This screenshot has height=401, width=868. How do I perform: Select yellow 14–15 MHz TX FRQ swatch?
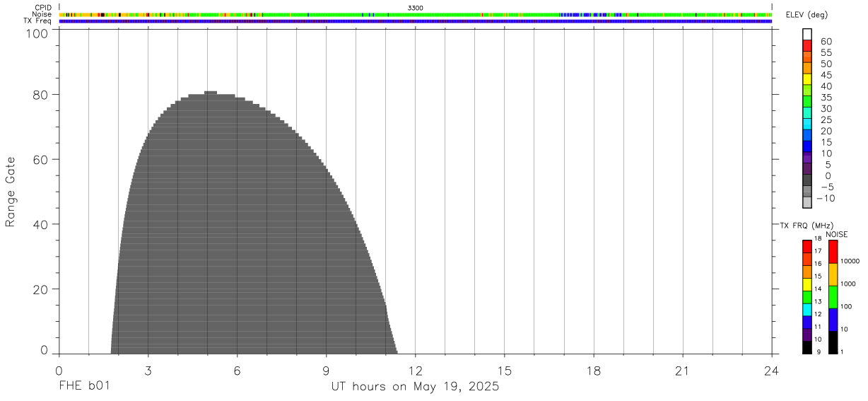pos(807,284)
